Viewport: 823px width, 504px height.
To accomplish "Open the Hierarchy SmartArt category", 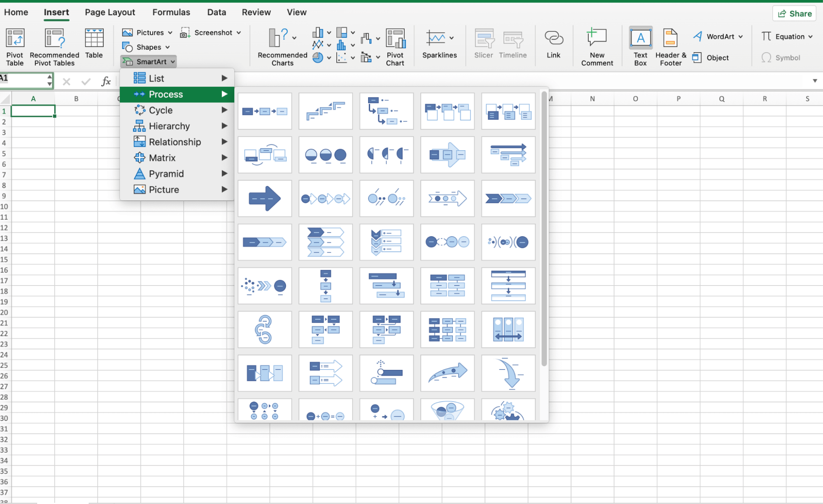I will pos(169,126).
